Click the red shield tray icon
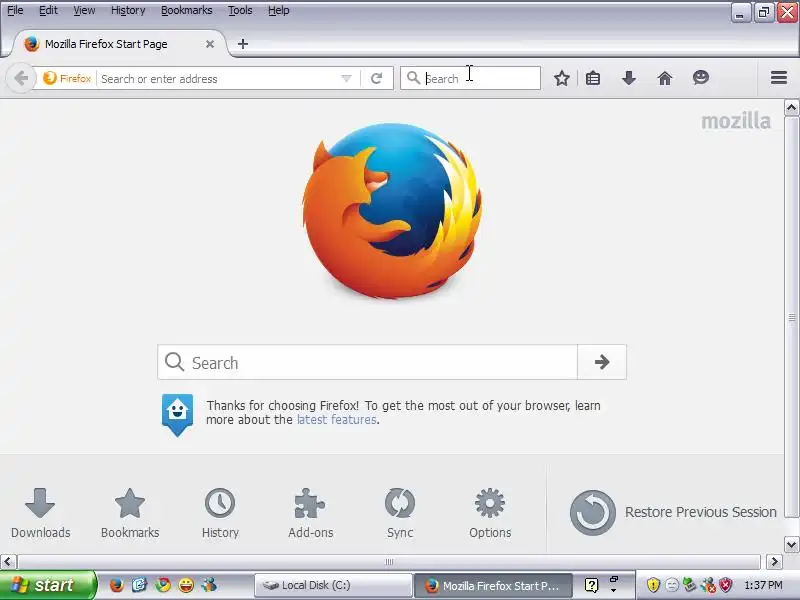 [725, 585]
